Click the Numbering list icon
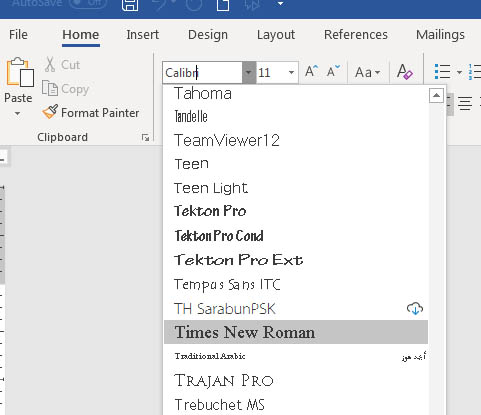The height and width of the screenshot is (415, 481). click(475, 72)
